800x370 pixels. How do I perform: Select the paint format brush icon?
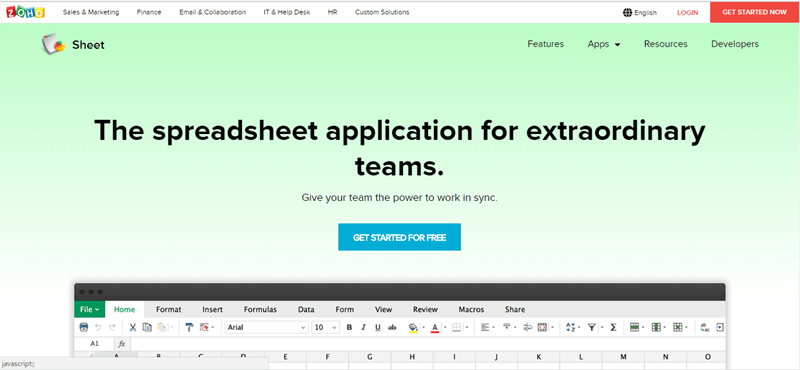[189, 327]
